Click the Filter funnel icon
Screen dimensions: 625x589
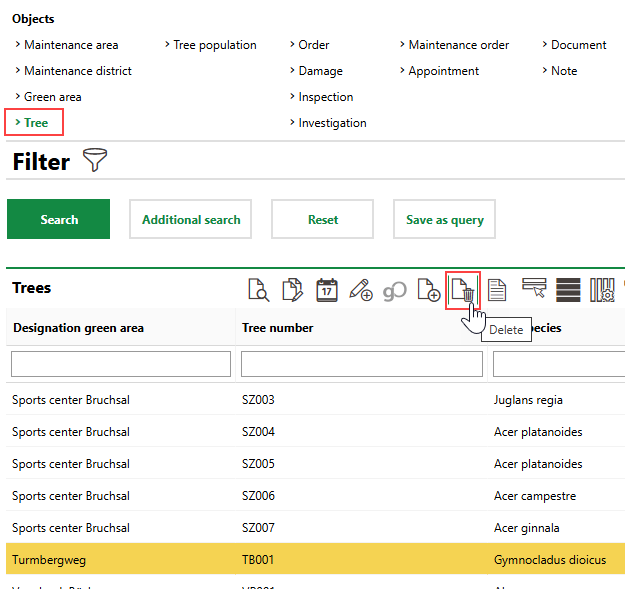pyautogui.click(x=95, y=161)
